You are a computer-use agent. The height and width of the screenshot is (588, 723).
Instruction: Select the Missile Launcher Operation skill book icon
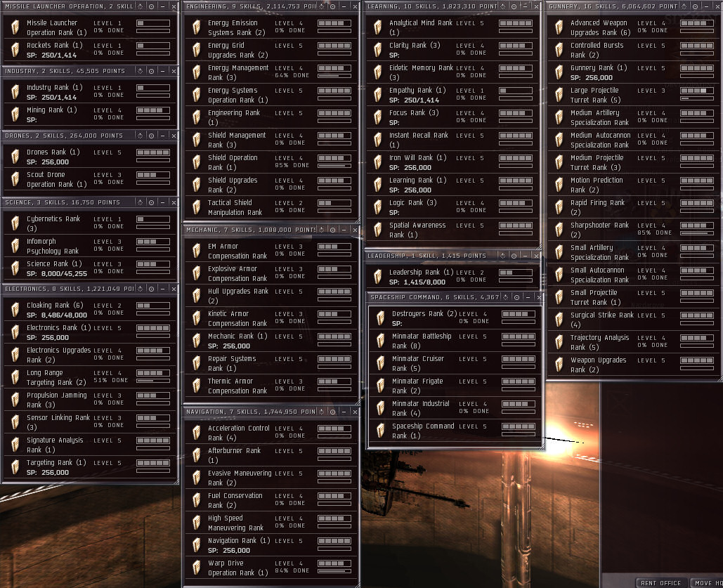(15, 27)
